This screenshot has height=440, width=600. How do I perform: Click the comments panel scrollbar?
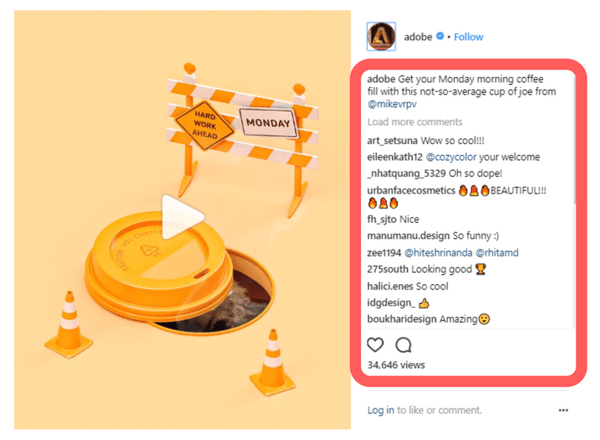[574, 150]
